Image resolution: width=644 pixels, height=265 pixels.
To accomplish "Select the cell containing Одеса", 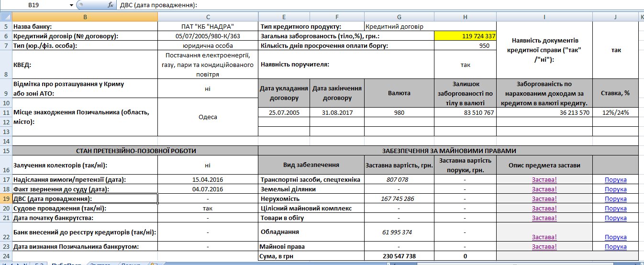I will [x=208, y=117].
